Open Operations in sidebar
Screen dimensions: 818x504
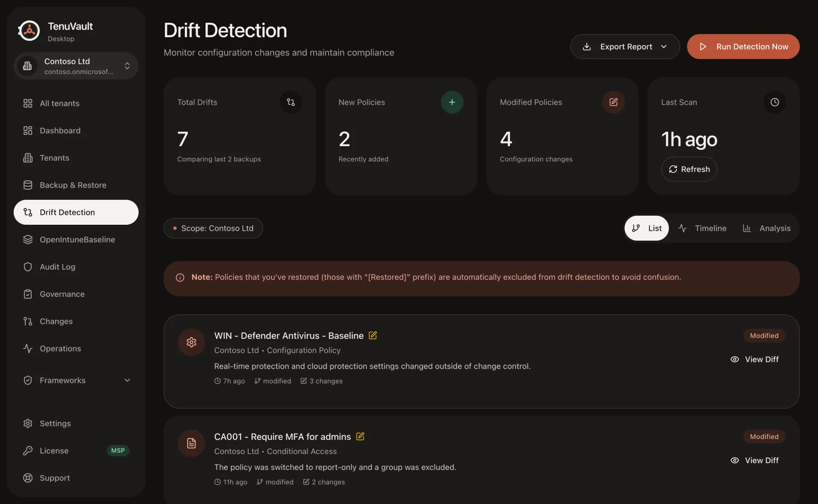click(x=76, y=348)
